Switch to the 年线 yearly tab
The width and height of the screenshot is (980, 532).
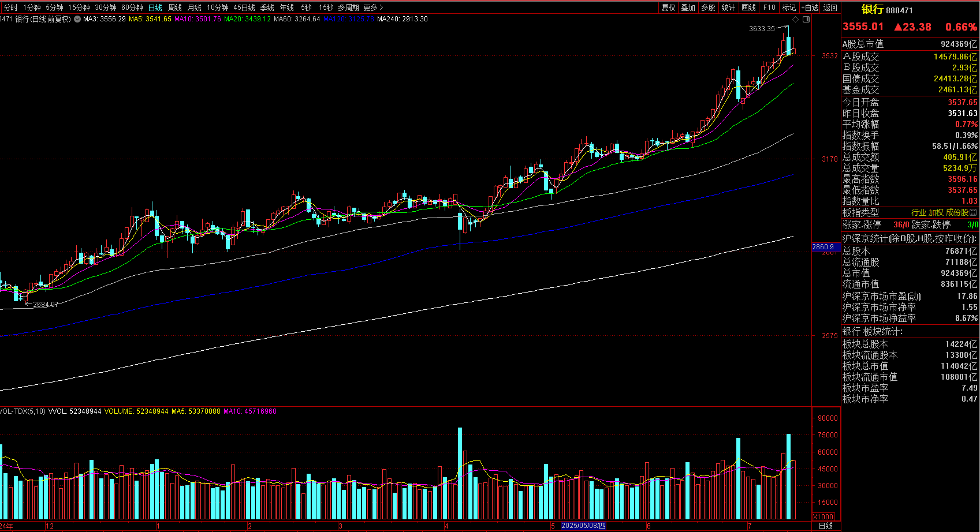tap(287, 8)
